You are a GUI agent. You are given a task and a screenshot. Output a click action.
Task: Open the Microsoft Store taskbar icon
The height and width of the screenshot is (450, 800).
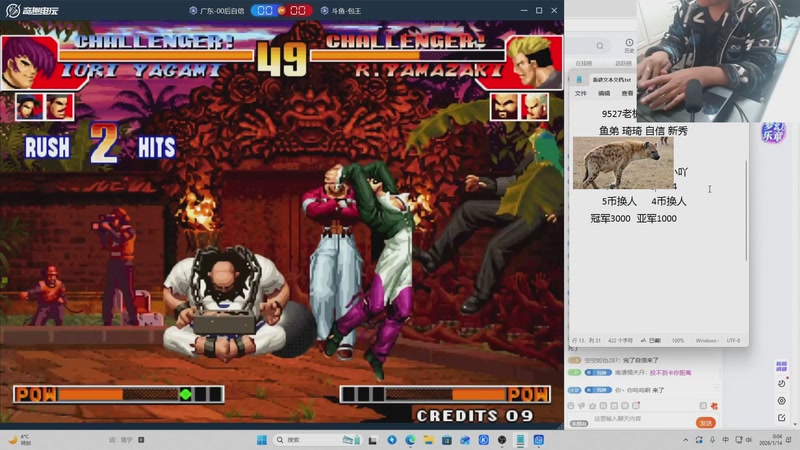tap(447, 440)
